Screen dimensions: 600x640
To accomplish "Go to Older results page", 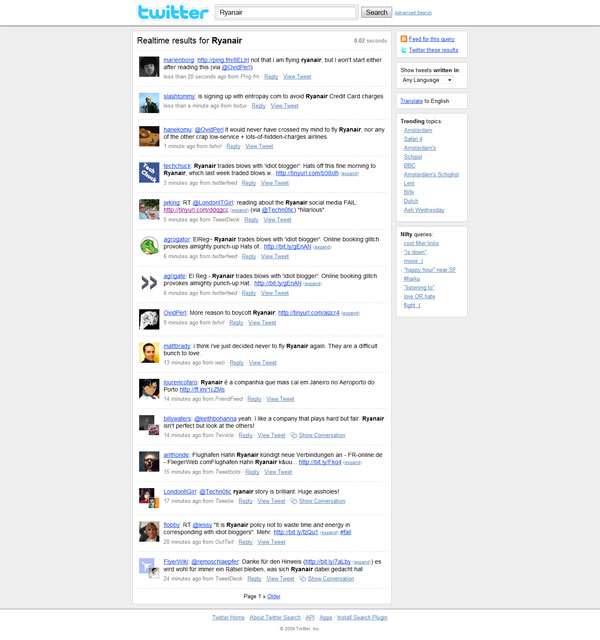I will pyautogui.click(x=273, y=596).
